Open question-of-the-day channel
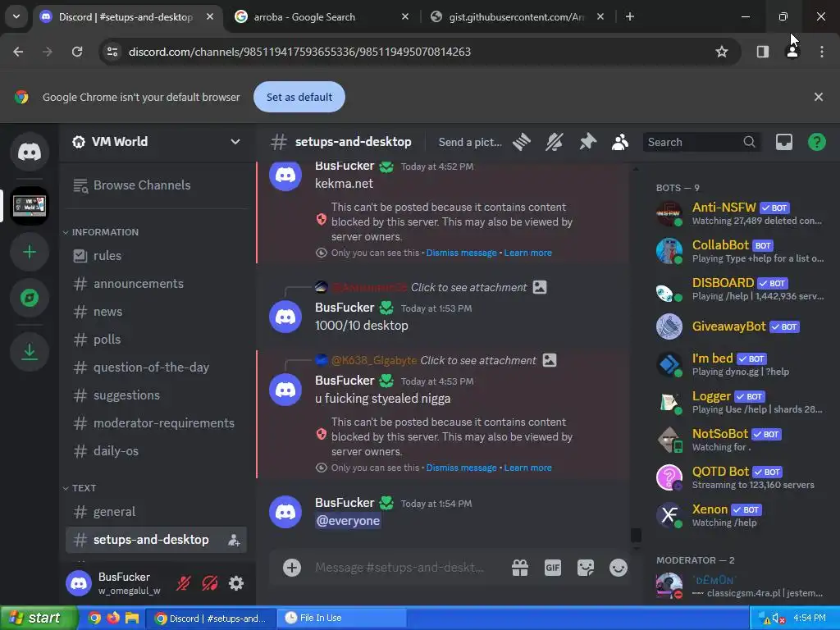840x630 pixels. [x=156, y=367]
